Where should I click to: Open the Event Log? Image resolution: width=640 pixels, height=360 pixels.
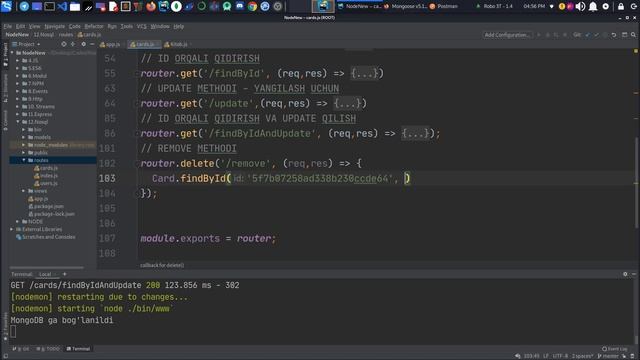tap(615, 349)
